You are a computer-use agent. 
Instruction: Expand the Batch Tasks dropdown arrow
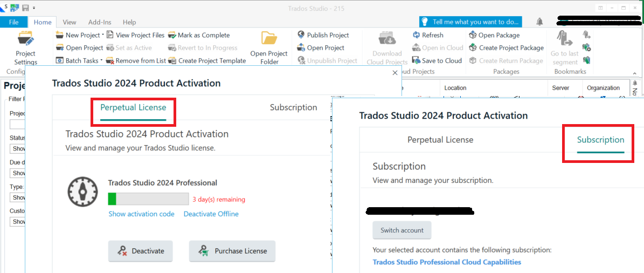click(x=101, y=60)
